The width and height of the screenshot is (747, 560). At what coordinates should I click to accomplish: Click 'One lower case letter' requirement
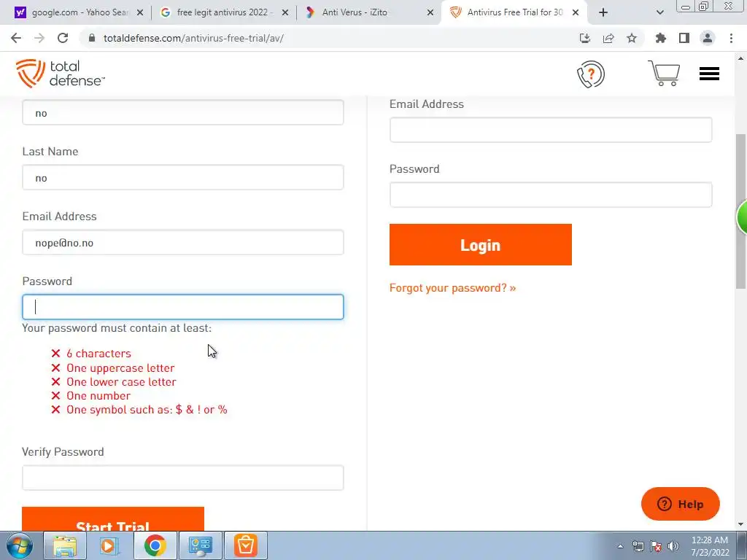pos(122,382)
